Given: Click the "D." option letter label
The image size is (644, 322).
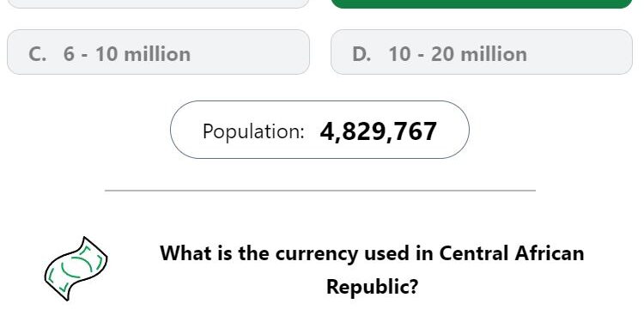Looking at the screenshot, I should tap(361, 54).
